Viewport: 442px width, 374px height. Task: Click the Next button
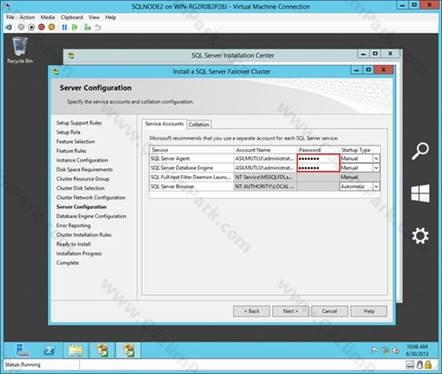290,311
